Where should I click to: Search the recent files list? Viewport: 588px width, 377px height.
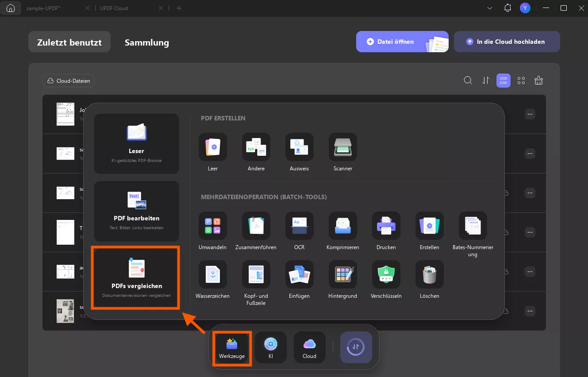pyautogui.click(x=468, y=81)
